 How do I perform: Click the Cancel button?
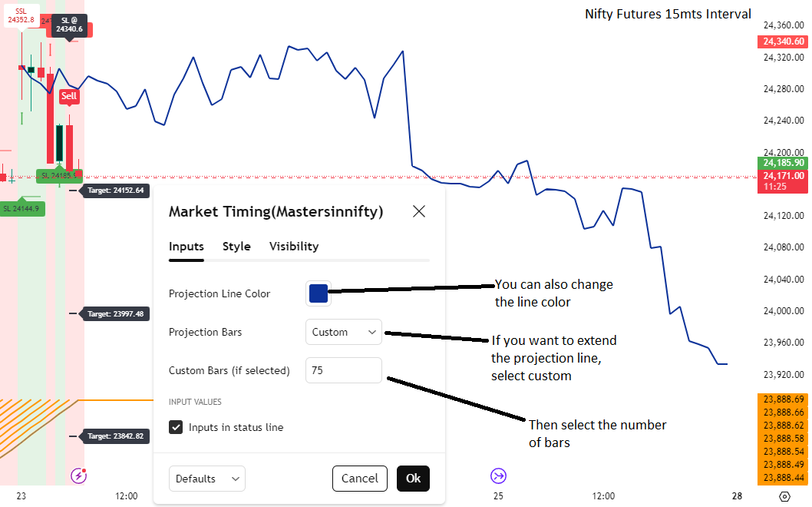click(360, 479)
